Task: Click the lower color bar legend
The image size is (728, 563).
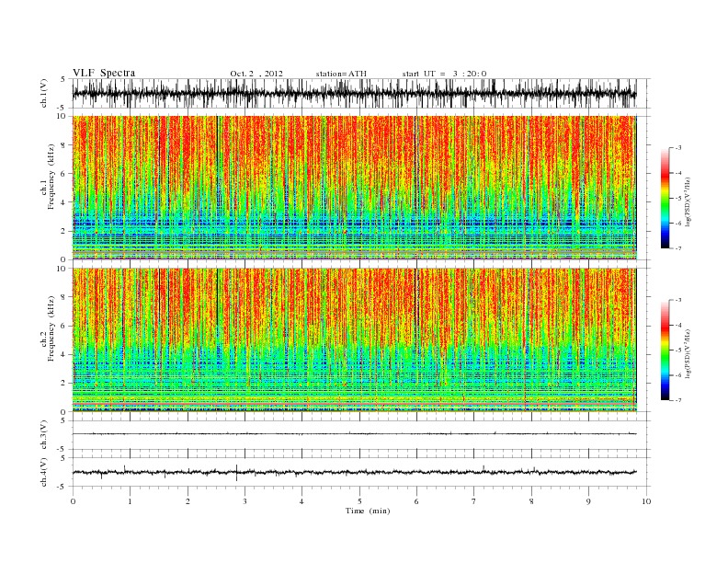Action: [x=665, y=350]
